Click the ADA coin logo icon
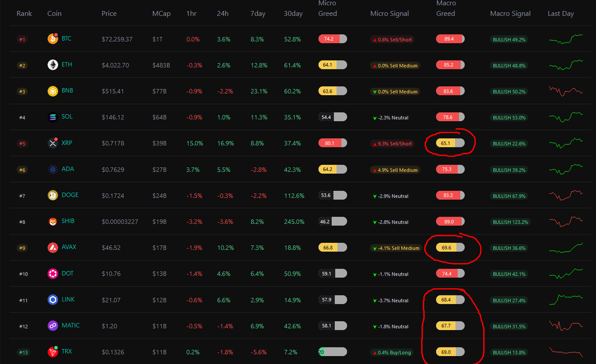Screen dimensions: 596x364 click(x=53, y=169)
